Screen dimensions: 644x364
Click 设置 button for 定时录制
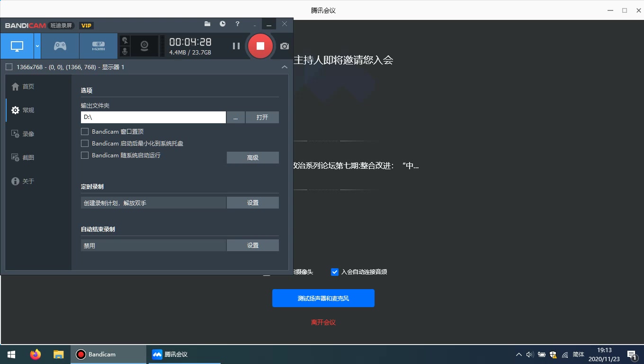(253, 202)
